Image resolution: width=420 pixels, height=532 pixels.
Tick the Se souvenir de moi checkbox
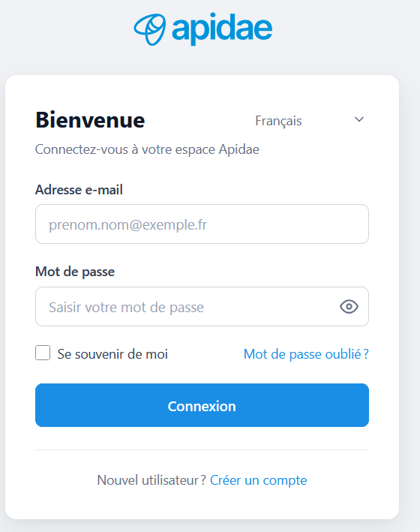coord(43,353)
